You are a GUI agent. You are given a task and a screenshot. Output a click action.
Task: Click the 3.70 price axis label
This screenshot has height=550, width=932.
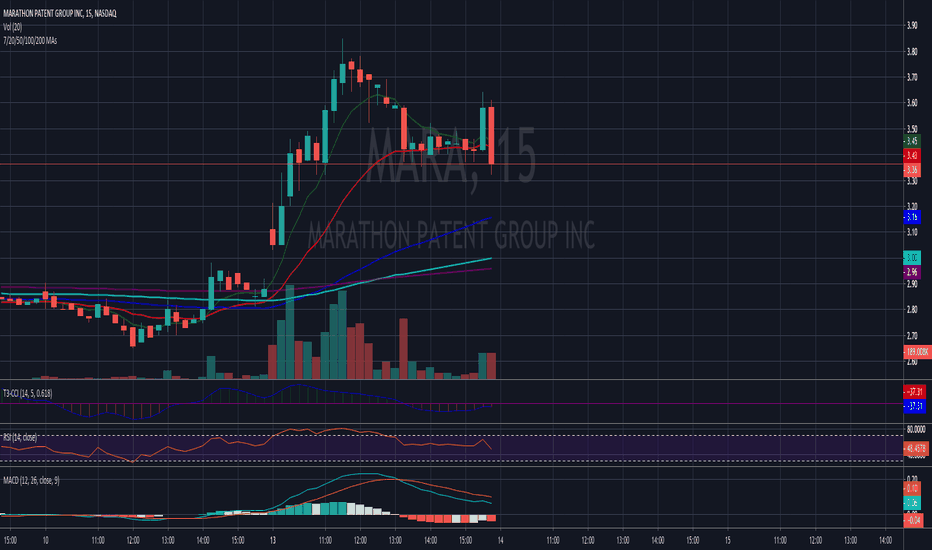912,77
